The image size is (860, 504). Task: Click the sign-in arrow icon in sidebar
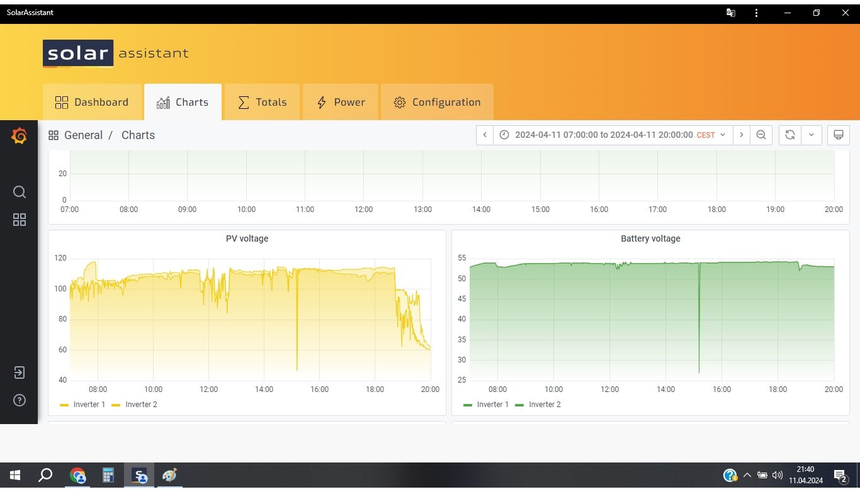[x=20, y=372]
